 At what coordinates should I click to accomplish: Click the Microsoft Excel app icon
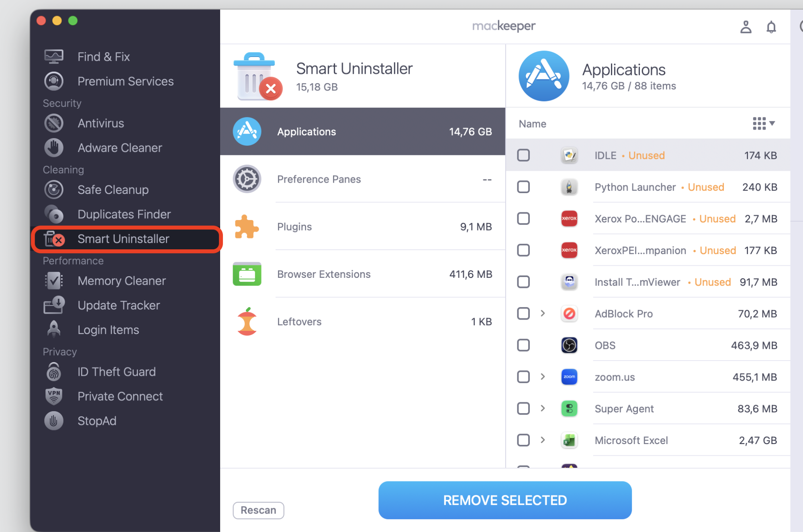pos(569,440)
